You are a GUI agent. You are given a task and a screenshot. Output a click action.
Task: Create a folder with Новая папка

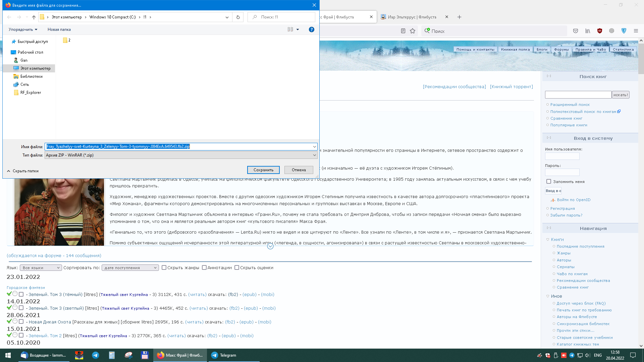click(59, 29)
